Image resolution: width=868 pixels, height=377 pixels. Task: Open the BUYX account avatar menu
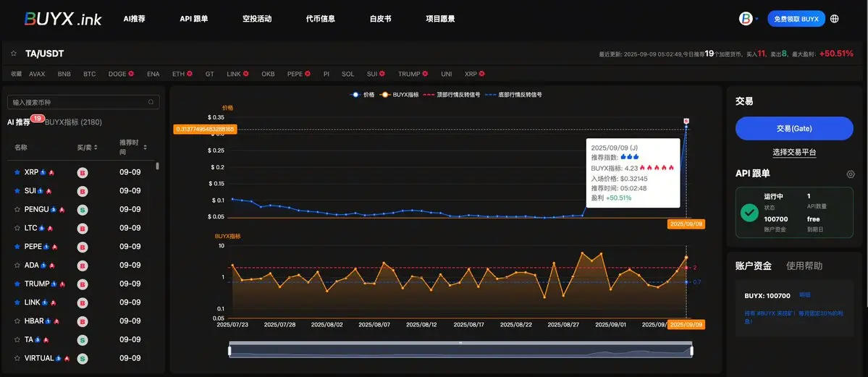click(746, 19)
